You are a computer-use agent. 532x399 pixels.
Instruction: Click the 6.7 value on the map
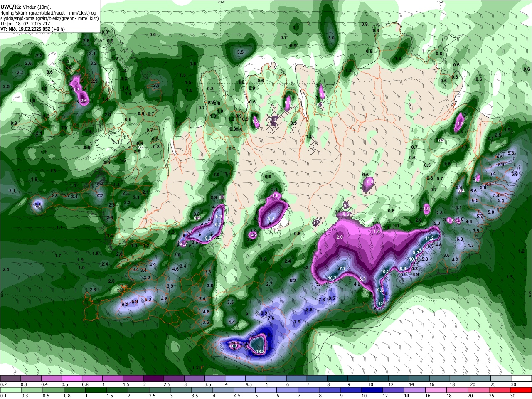[219, 224]
